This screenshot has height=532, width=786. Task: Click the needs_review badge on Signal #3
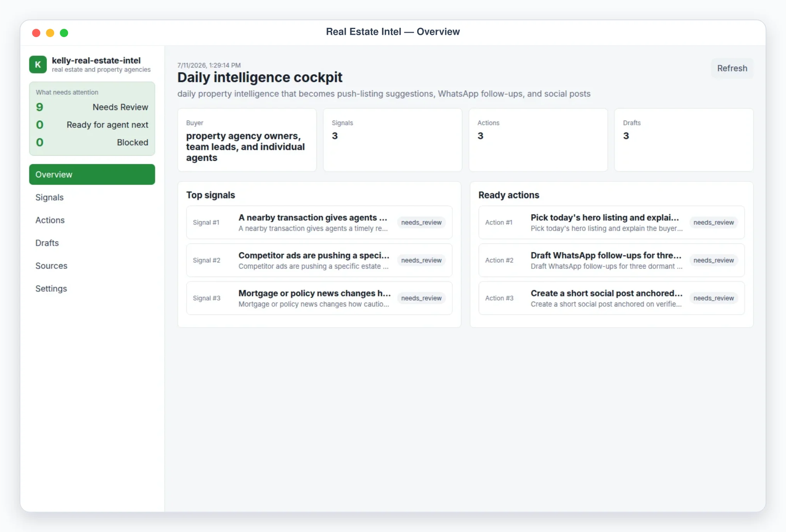tap(421, 298)
